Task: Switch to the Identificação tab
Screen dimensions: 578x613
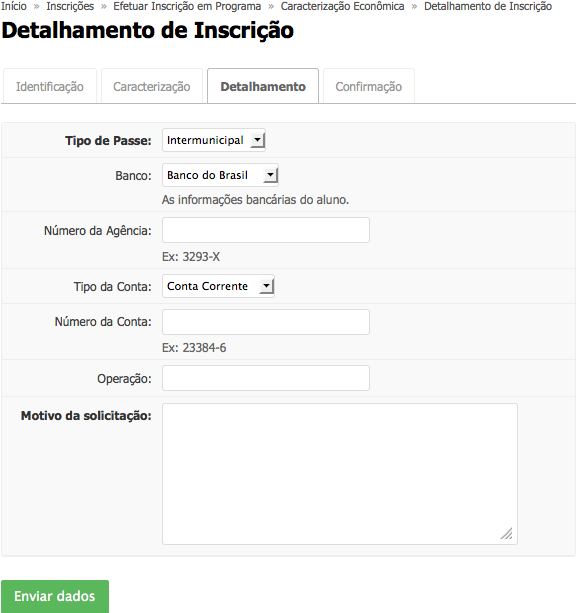Action: pyautogui.click(x=50, y=86)
